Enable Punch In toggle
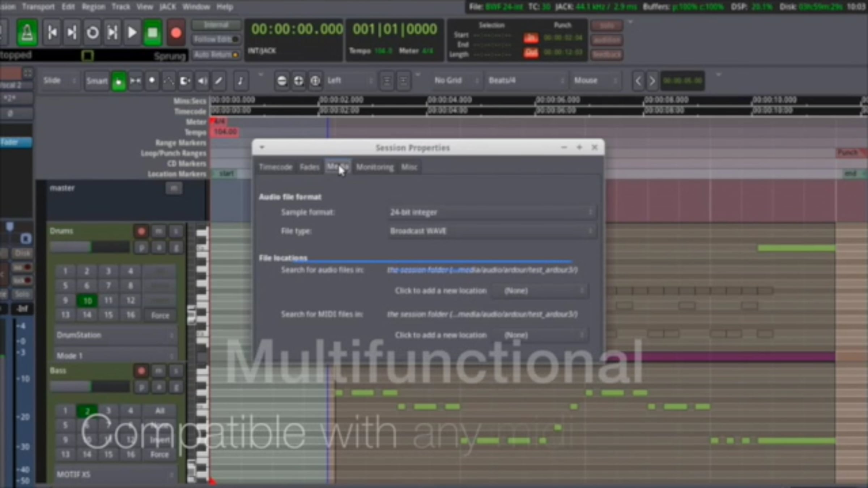This screenshot has width=868, height=488. 531,38
